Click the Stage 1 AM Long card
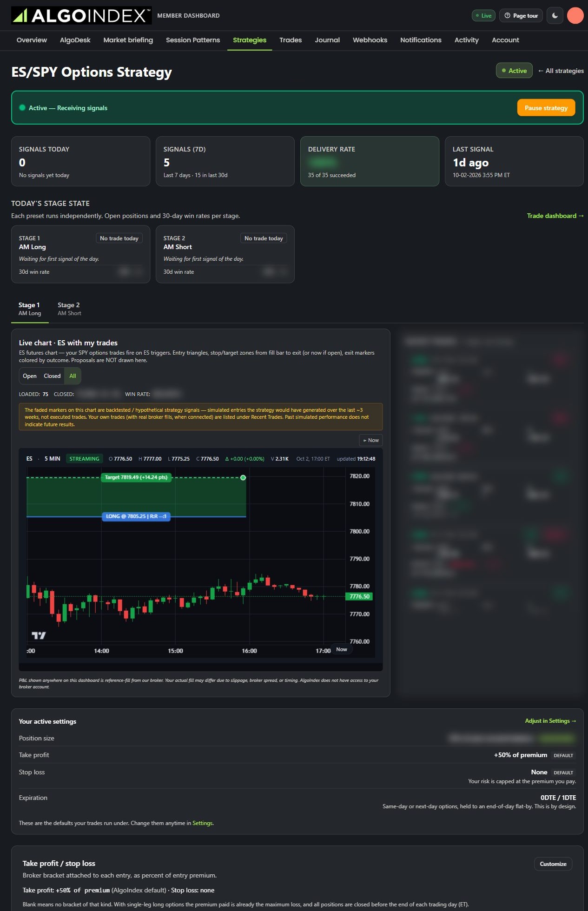The width and height of the screenshot is (588, 911). pyautogui.click(x=80, y=254)
